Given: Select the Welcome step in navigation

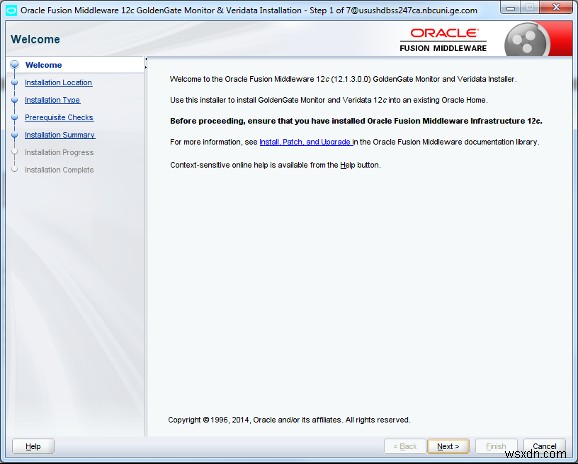Looking at the screenshot, I should pyautogui.click(x=43, y=65).
